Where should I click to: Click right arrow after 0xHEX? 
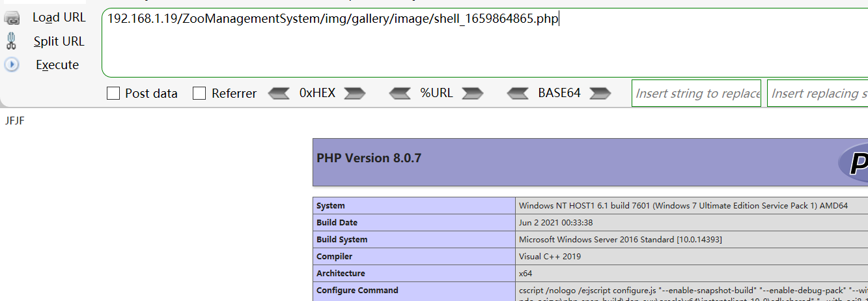tap(355, 93)
